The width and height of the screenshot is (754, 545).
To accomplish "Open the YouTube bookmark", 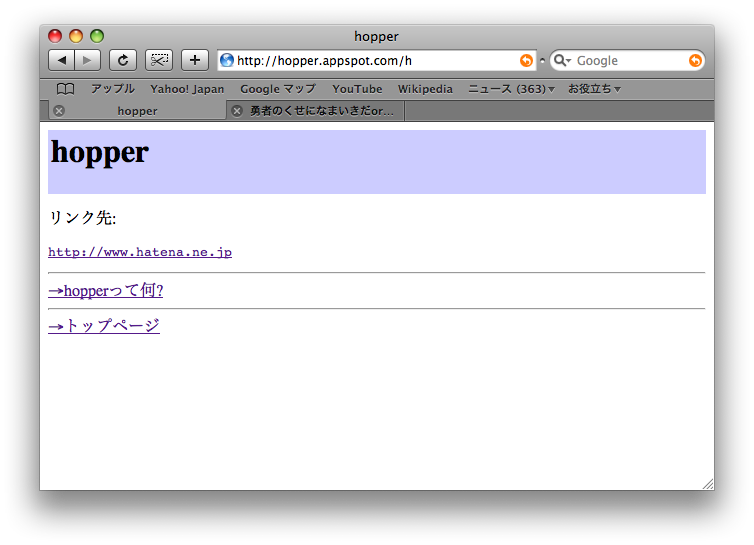I will [x=357, y=89].
